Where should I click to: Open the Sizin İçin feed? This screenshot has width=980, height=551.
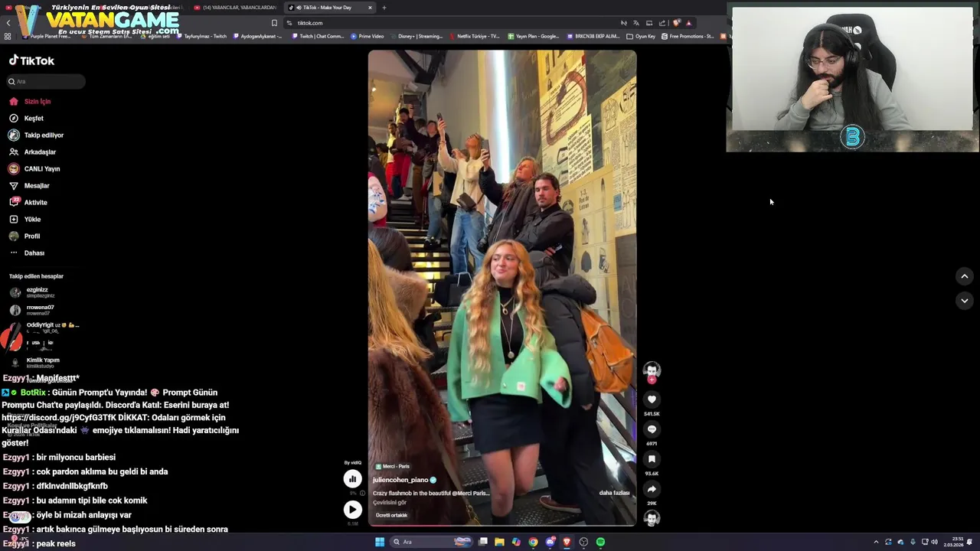click(x=30, y=101)
